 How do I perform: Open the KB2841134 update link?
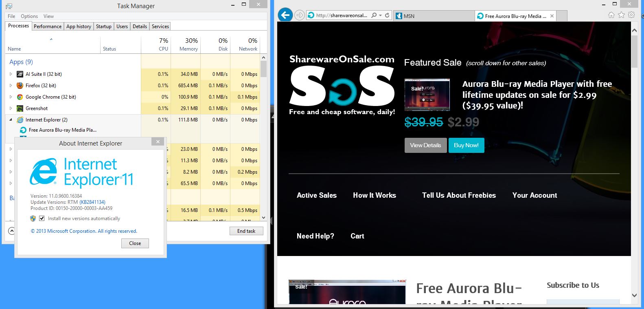[x=92, y=202]
